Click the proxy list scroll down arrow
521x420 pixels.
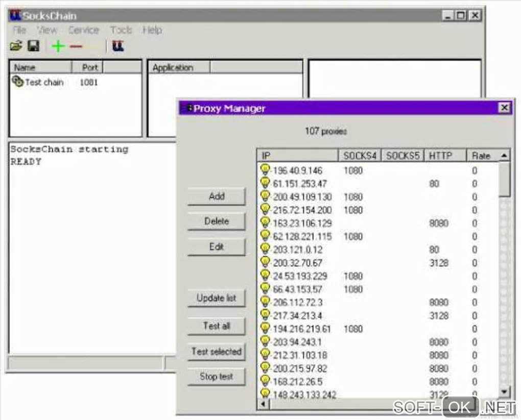[504, 391]
